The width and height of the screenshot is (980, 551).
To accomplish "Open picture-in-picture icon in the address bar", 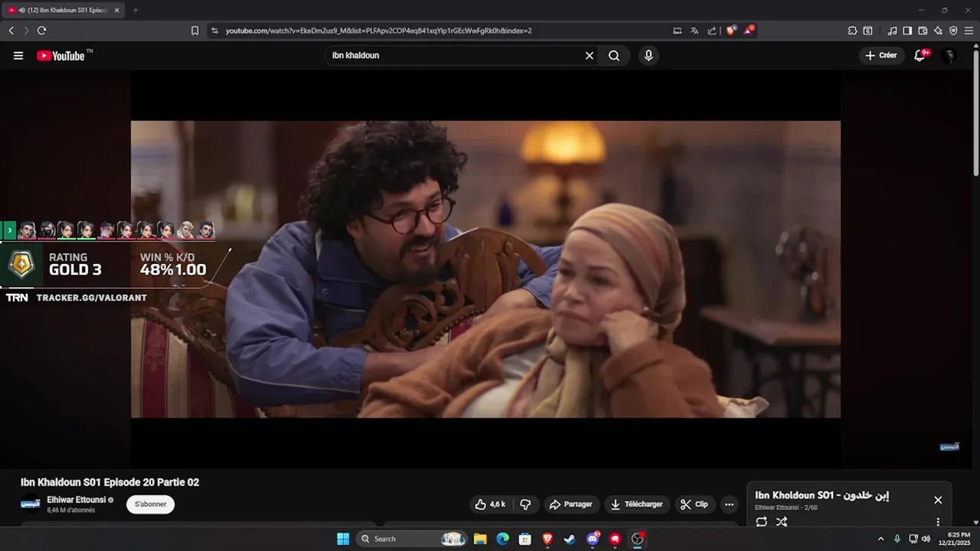I will [678, 31].
